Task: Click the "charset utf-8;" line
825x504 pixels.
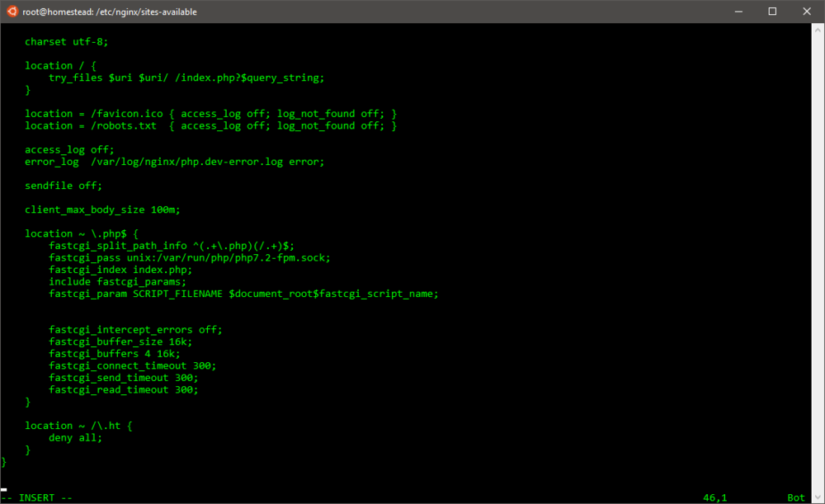Action: (x=66, y=41)
